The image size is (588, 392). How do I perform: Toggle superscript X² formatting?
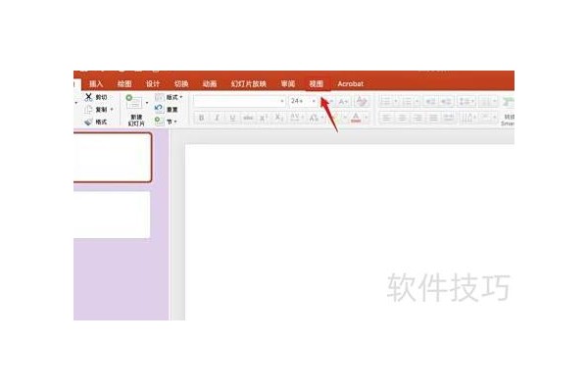[264, 119]
